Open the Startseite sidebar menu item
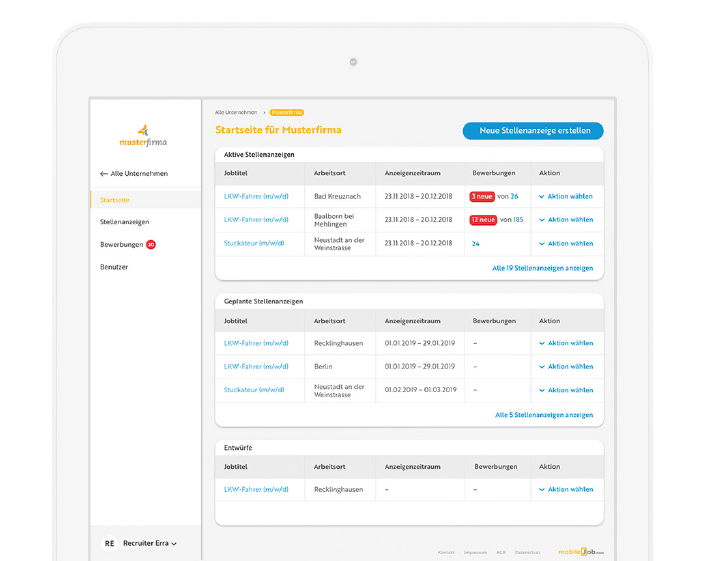The height and width of the screenshot is (561, 706). point(145,199)
